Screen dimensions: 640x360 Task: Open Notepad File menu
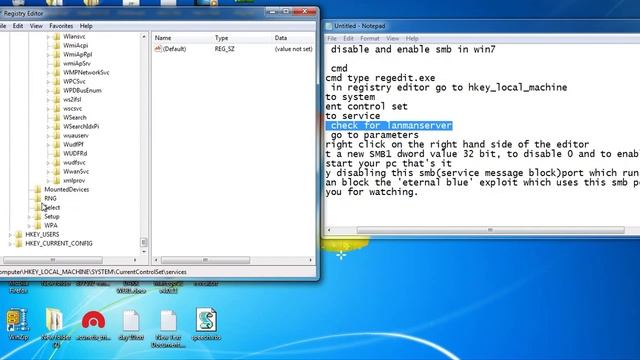pos(332,38)
